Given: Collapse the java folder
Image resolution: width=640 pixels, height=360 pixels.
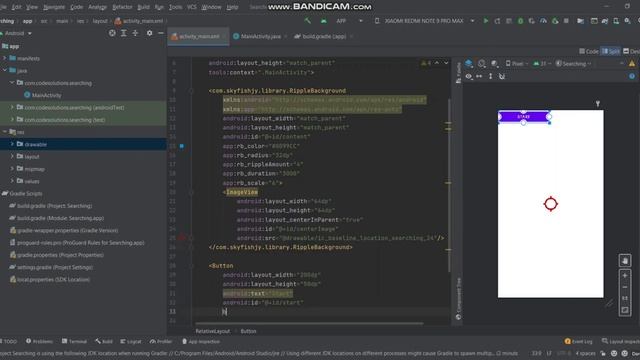Looking at the screenshot, I should pos(4,71).
